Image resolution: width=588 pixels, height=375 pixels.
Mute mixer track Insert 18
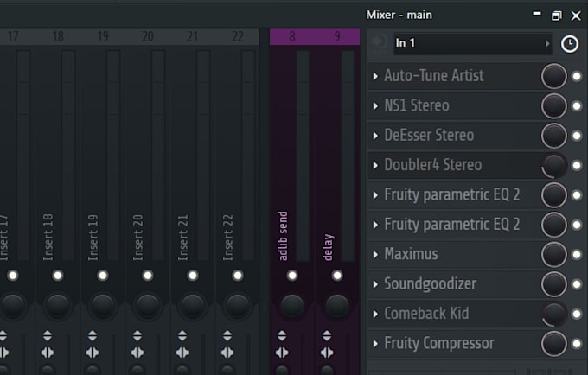[x=58, y=276]
